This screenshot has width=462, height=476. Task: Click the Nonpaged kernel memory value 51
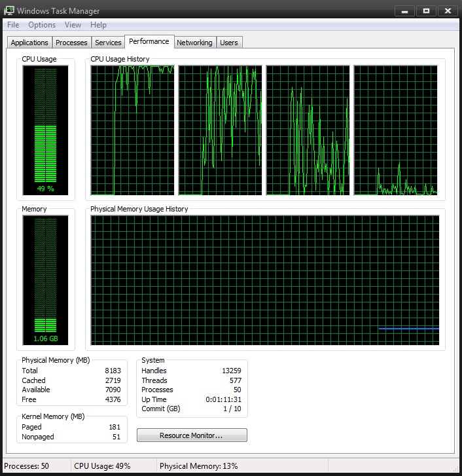pos(116,437)
